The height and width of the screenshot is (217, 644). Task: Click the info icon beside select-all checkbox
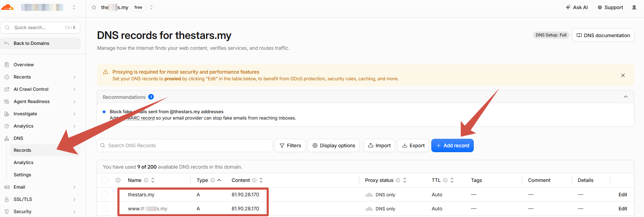tap(118, 180)
